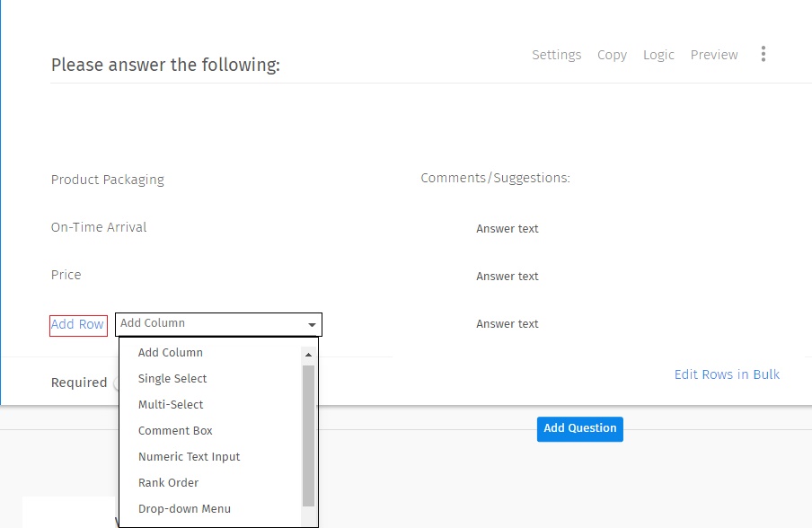Click the Required label

coord(79,383)
